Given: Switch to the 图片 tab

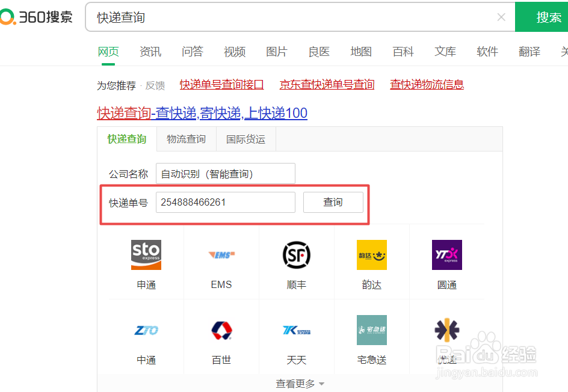Looking at the screenshot, I should pos(277,52).
